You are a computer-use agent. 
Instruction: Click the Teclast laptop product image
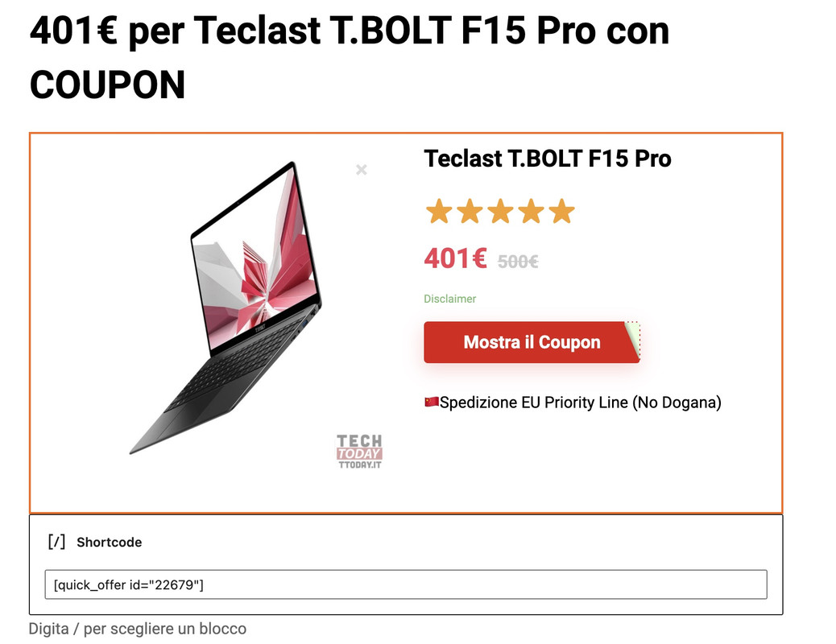226,307
